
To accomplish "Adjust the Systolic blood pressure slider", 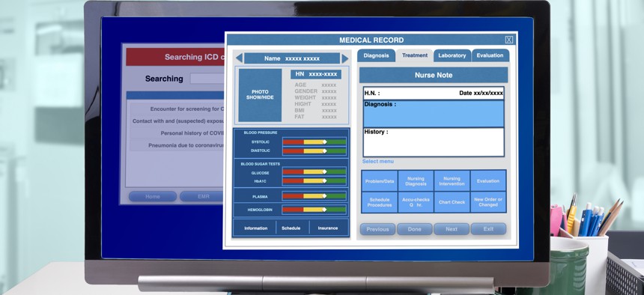I will (x=315, y=142).
